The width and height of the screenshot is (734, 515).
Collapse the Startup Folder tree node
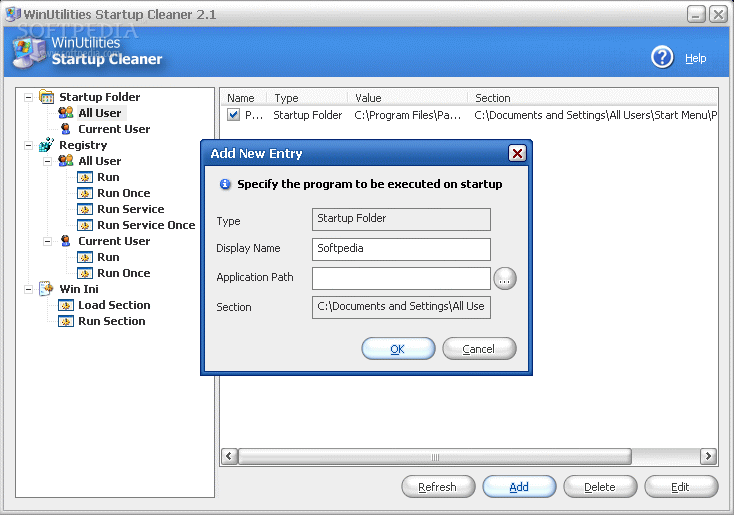click(29, 97)
